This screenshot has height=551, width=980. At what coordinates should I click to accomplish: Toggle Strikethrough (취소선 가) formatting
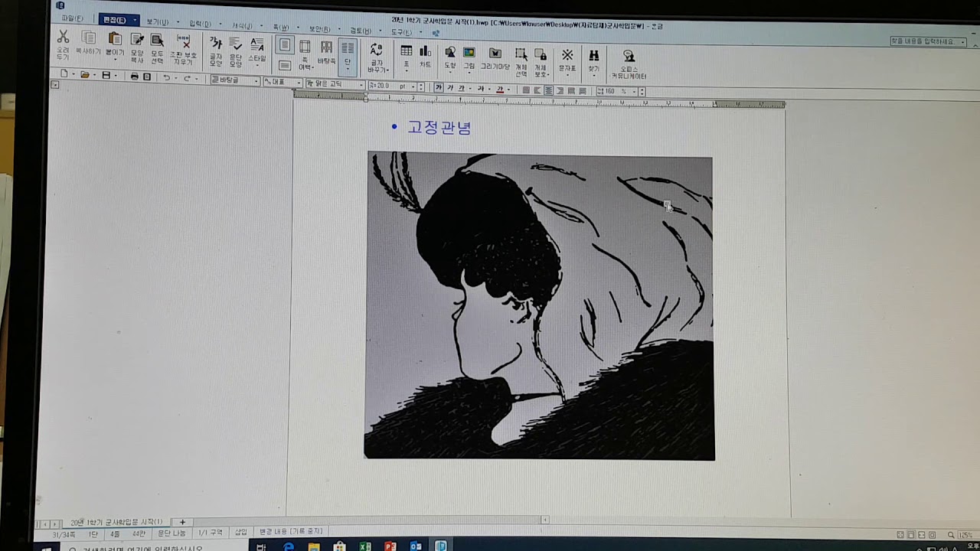[x=481, y=89]
